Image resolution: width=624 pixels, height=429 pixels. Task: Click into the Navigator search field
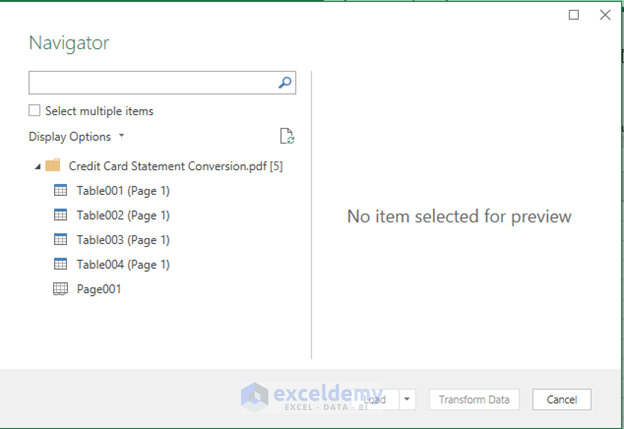click(150, 83)
